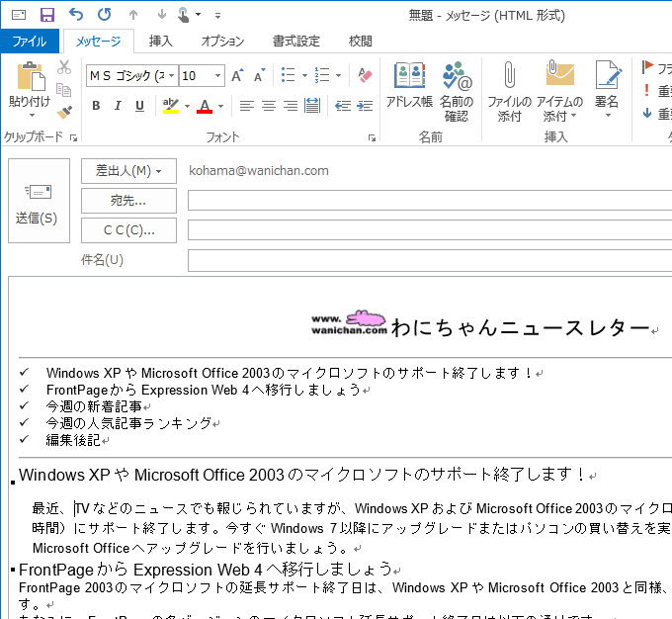Click in the CC address field

point(430,230)
